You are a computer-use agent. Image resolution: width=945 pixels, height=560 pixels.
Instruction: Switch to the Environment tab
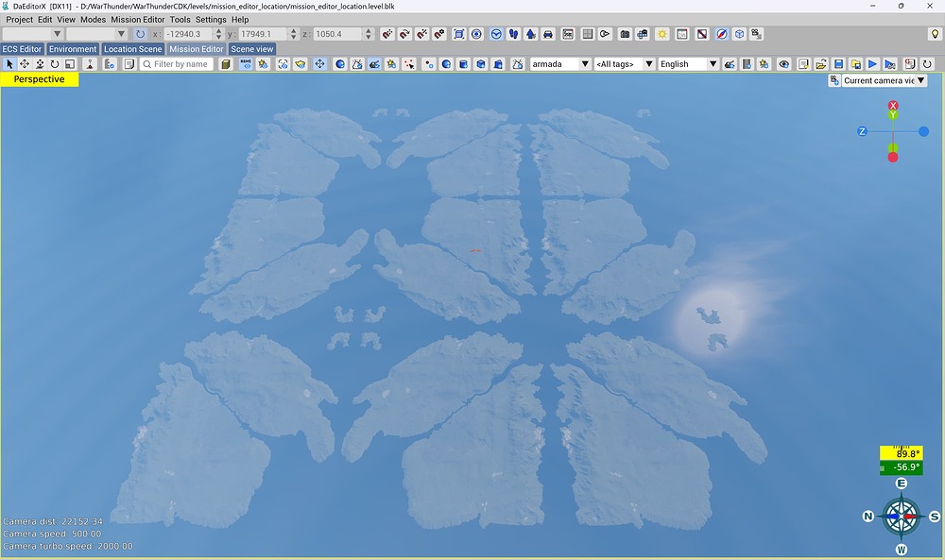(73, 49)
